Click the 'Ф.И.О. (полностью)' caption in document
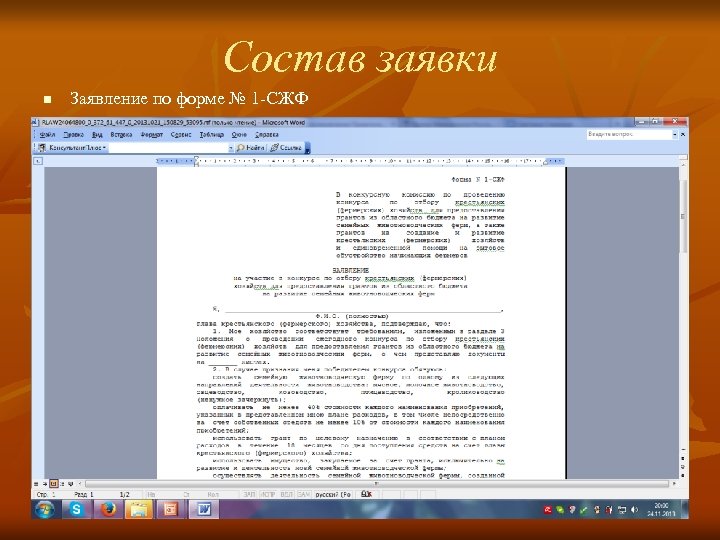The width and height of the screenshot is (720, 540). 352,316
